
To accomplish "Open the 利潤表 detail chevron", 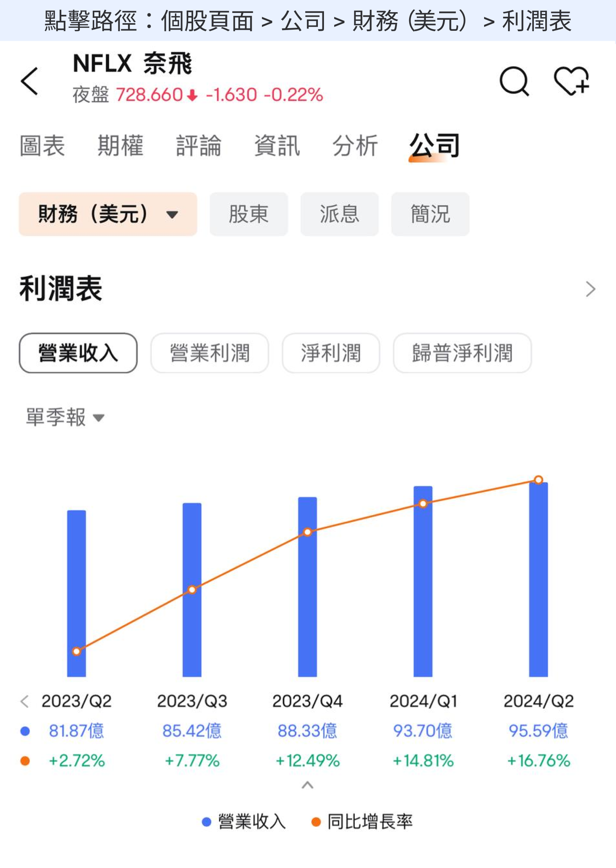I will click(x=590, y=289).
